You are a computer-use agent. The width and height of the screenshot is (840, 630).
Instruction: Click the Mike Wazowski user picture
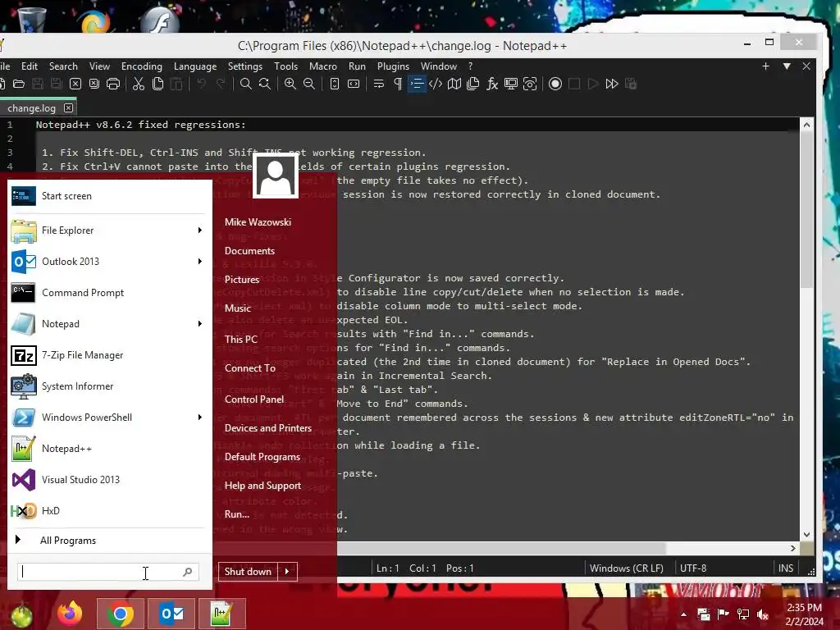pos(276,176)
